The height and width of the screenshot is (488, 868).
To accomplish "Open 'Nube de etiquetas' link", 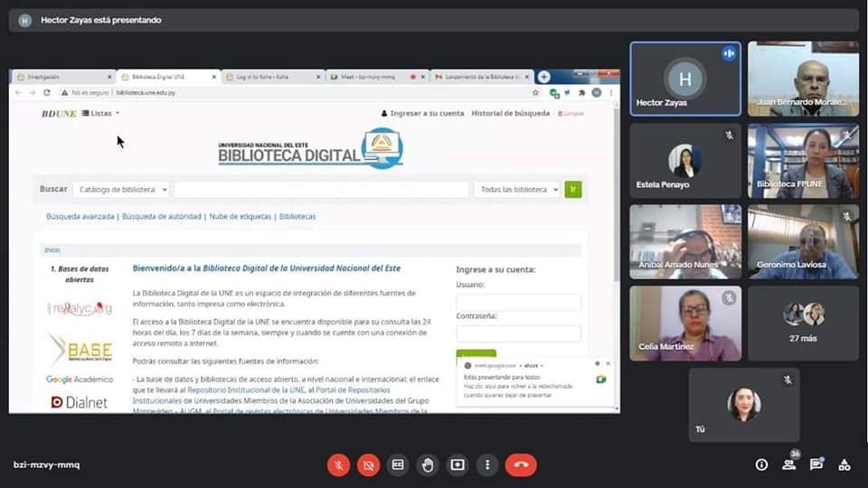I will (x=241, y=216).
